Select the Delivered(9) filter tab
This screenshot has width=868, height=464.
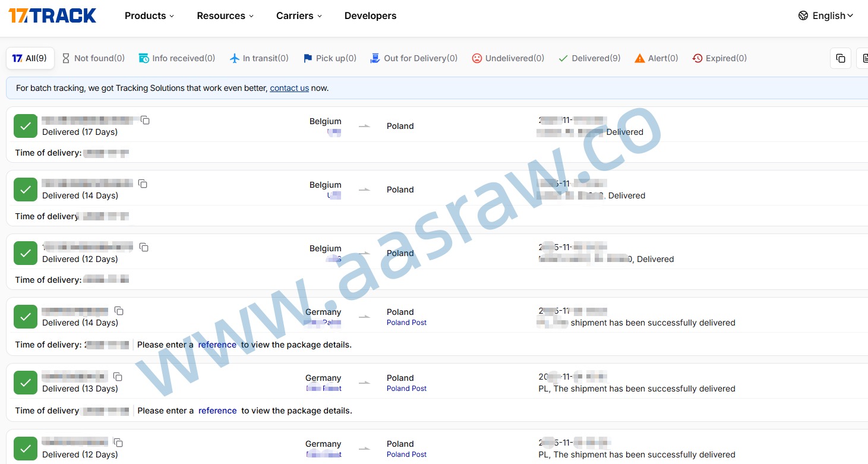tap(589, 58)
